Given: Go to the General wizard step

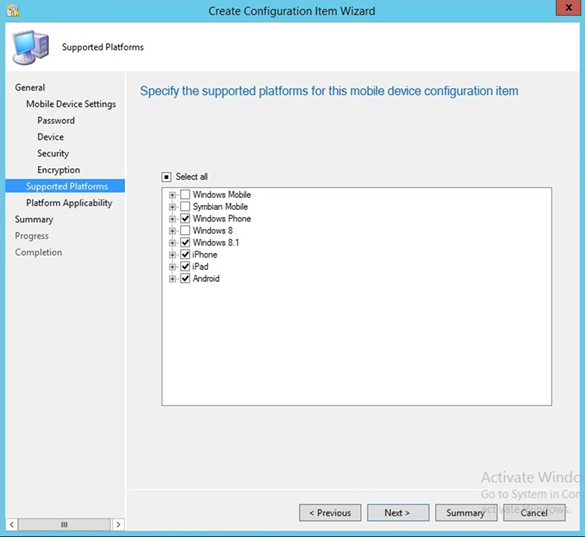Looking at the screenshot, I should (30, 87).
